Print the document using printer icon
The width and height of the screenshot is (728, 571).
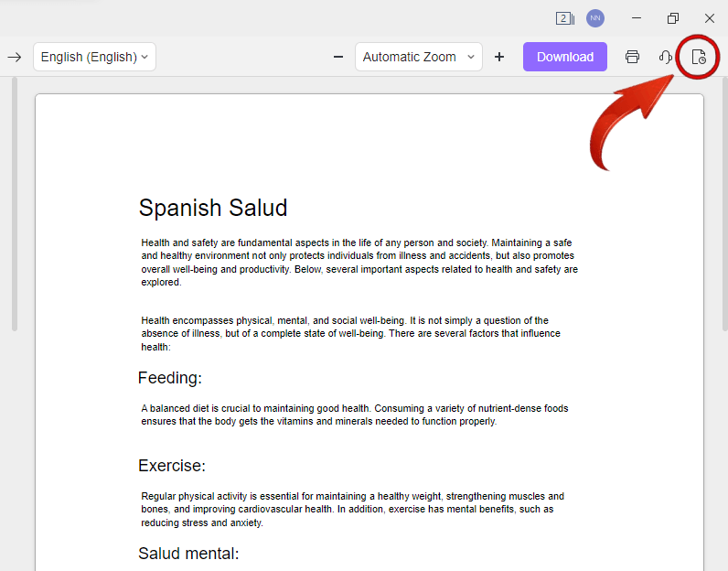click(632, 57)
